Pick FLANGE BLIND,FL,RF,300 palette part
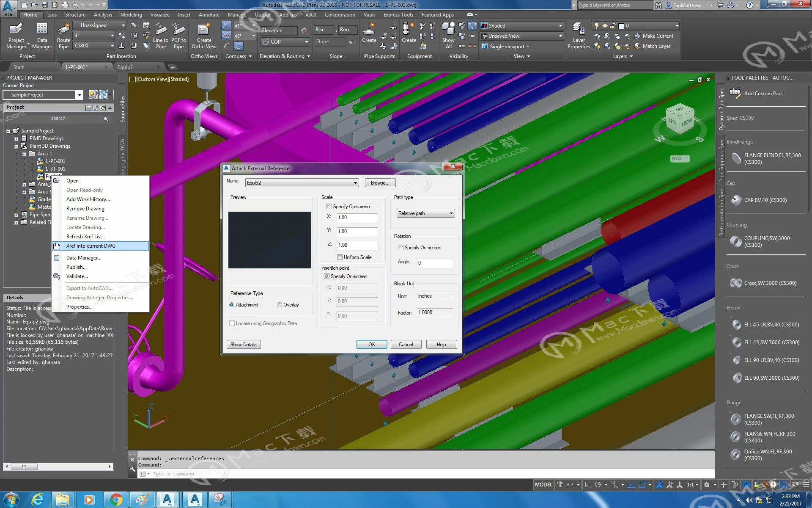The width and height of the screenshot is (812, 508). click(x=766, y=158)
